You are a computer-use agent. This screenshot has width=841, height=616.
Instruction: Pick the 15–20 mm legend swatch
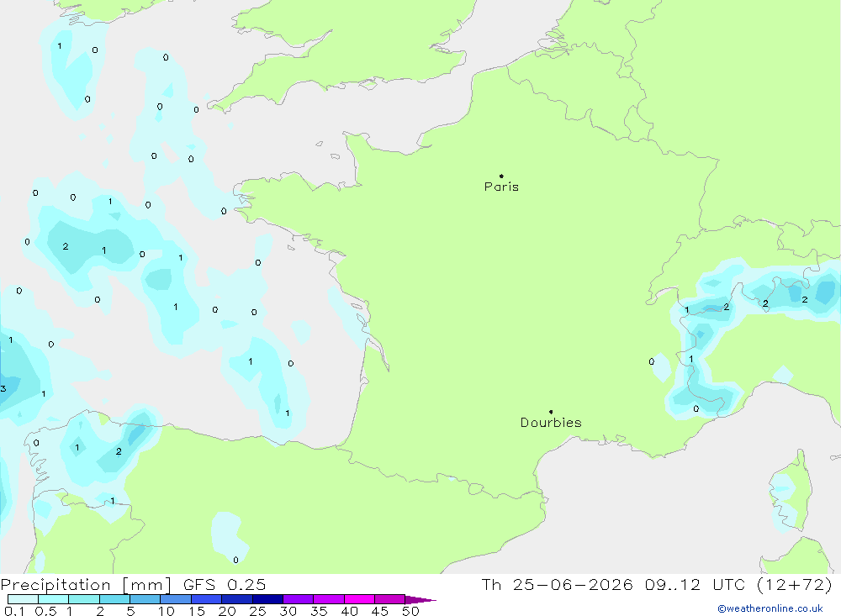pos(206,599)
